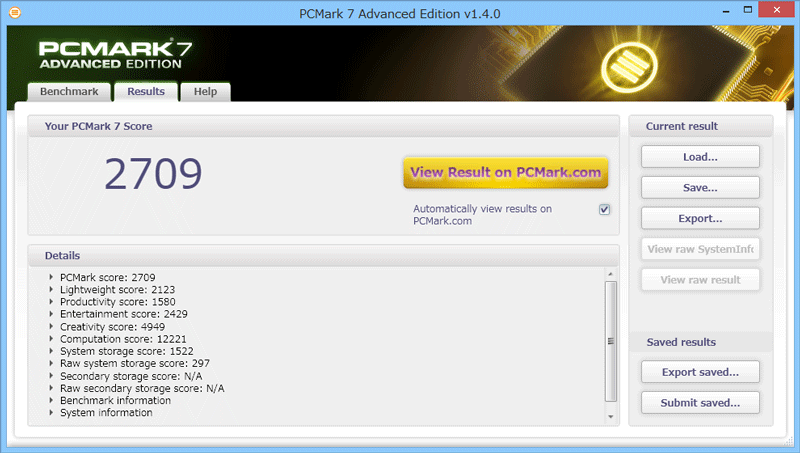This screenshot has width=800, height=453.
Task: Click View Result on PCMark.com button
Action: (506, 172)
